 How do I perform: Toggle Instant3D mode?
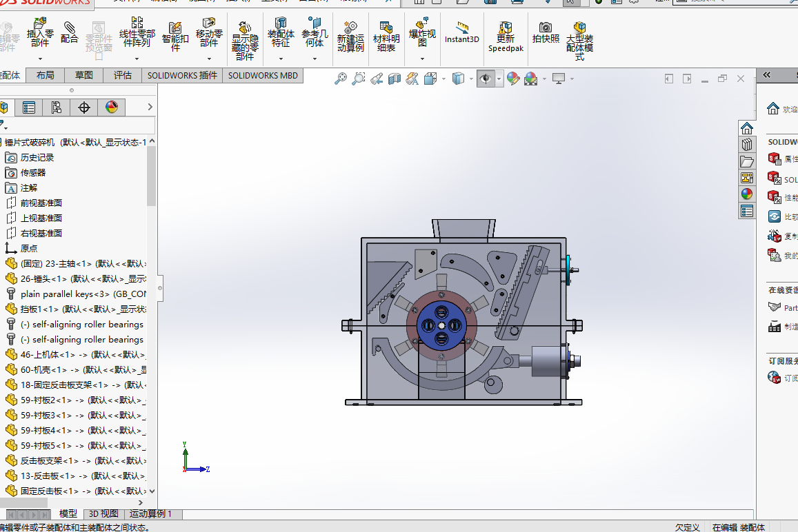click(x=461, y=32)
